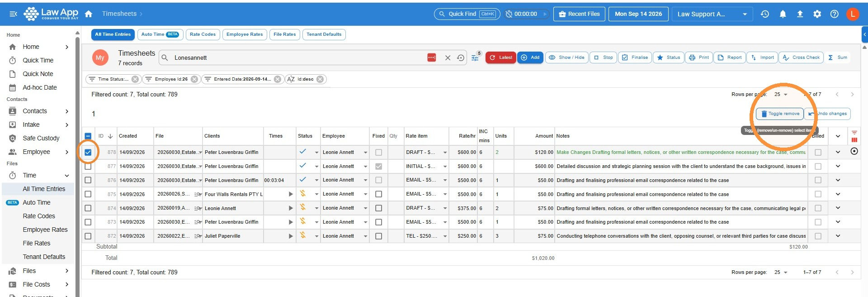Viewport: 868px width, 297px height.
Task: Open the notifications bell
Action: [783, 14]
